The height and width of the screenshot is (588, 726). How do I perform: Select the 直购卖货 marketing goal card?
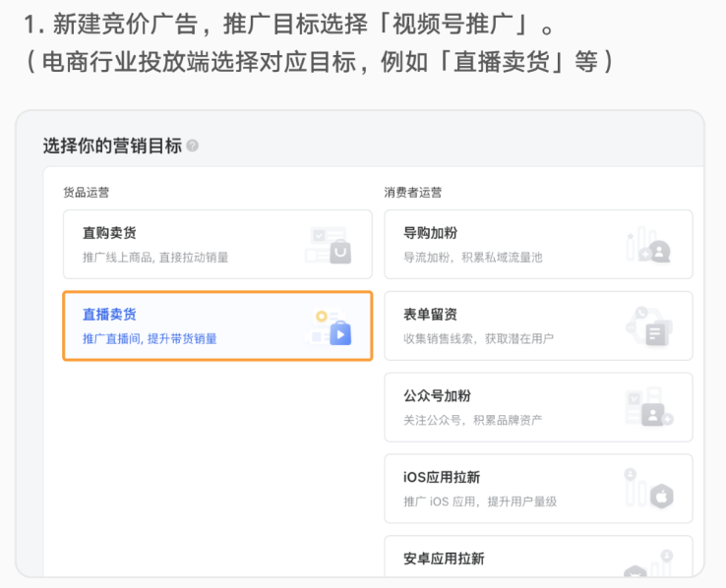click(217, 244)
